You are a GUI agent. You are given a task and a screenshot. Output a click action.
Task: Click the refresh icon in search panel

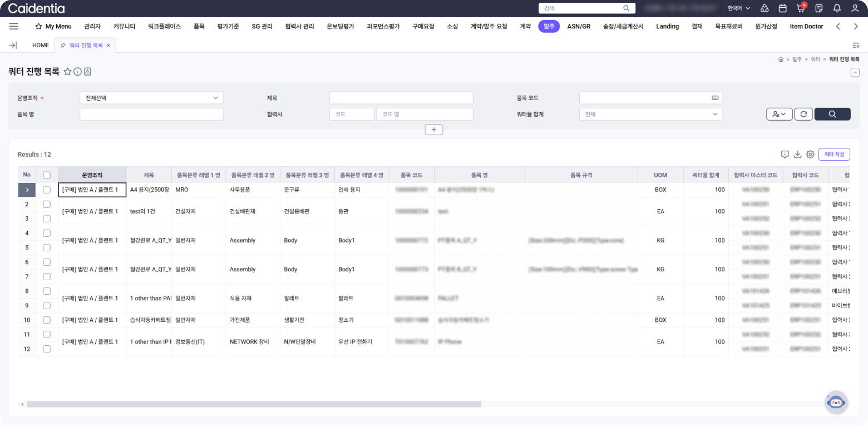(x=803, y=114)
